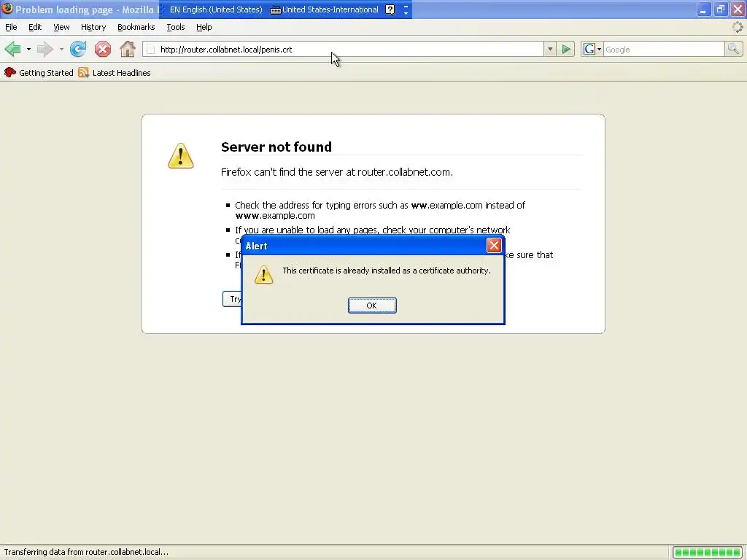The image size is (747, 560).
Task: Click EN English language bar indicator
Action: [x=216, y=9]
